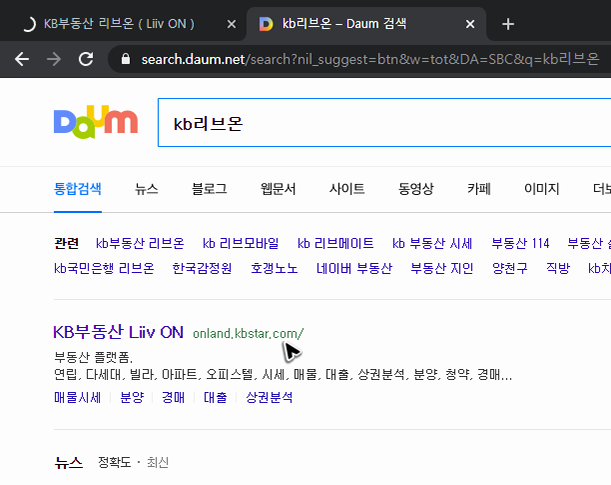Viewport: 611px width, 485px height.
Task: Open the 분양 sublink
Action: [132, 397]
